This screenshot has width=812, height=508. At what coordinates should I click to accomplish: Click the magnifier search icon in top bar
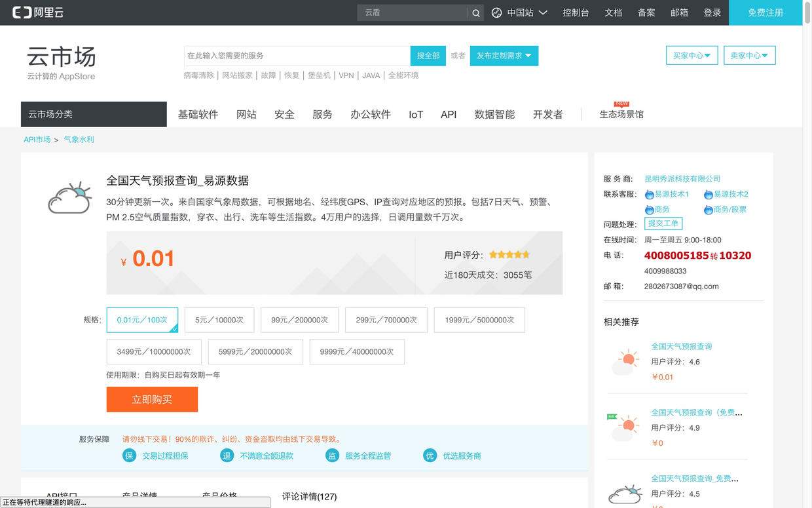pyautogui.click(x=476, y=12)
